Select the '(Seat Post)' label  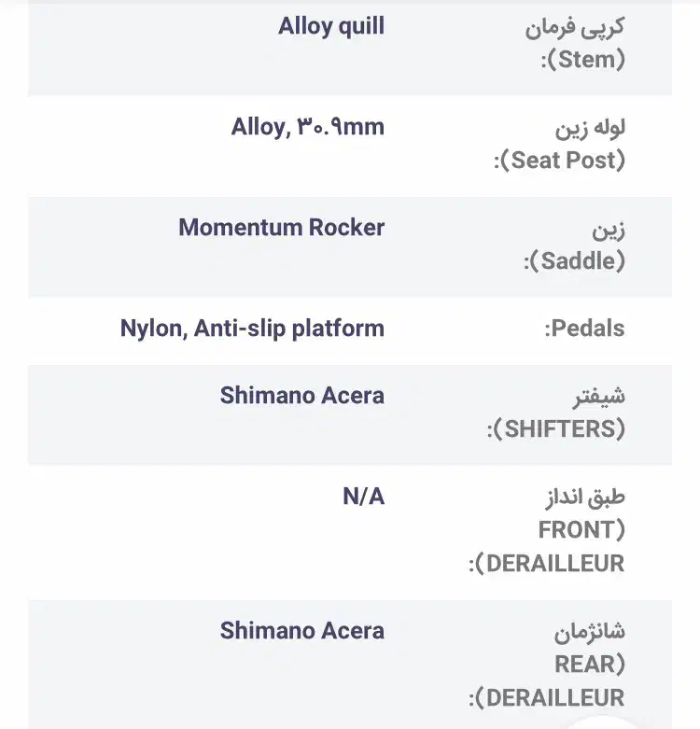tap(559, 161)
